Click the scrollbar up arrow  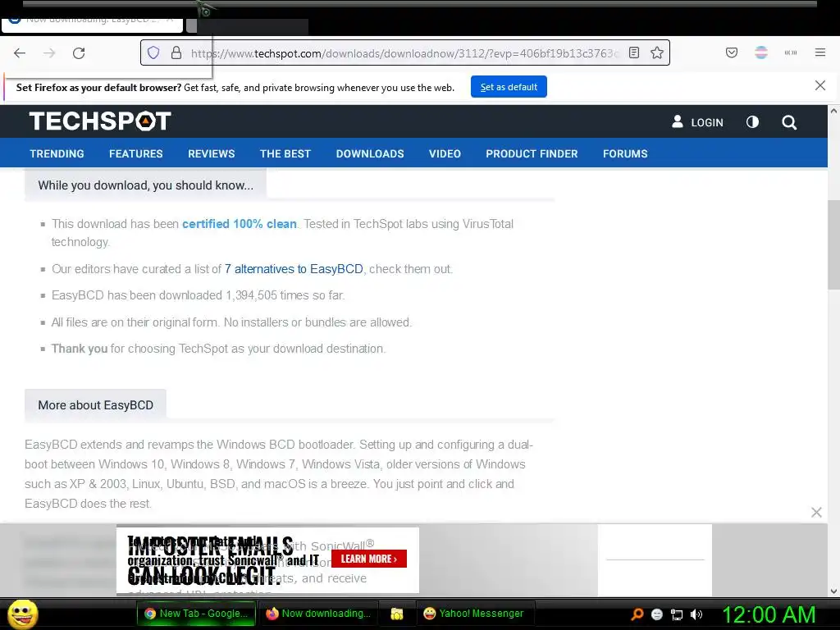click(x=833, y=111)
